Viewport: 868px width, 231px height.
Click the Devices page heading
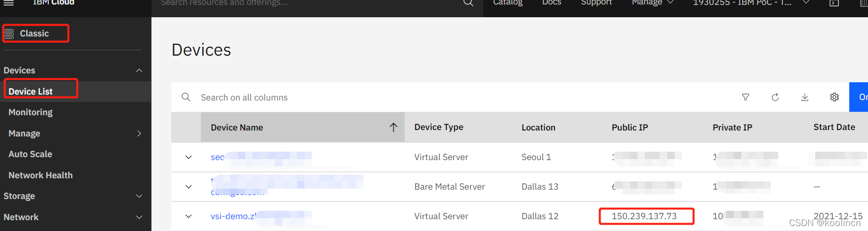201,50
